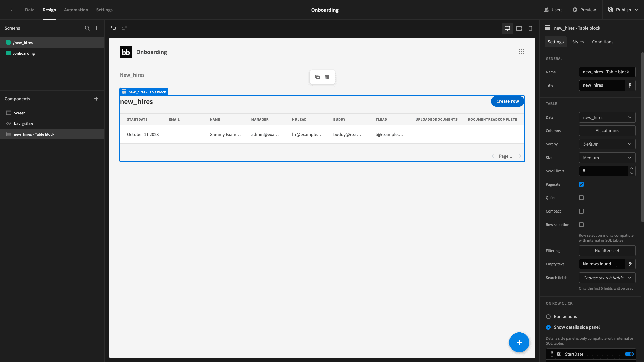The height and width of the screenshot is (362, 644).
Task: Click the Name input field
Action: point(607,72)
